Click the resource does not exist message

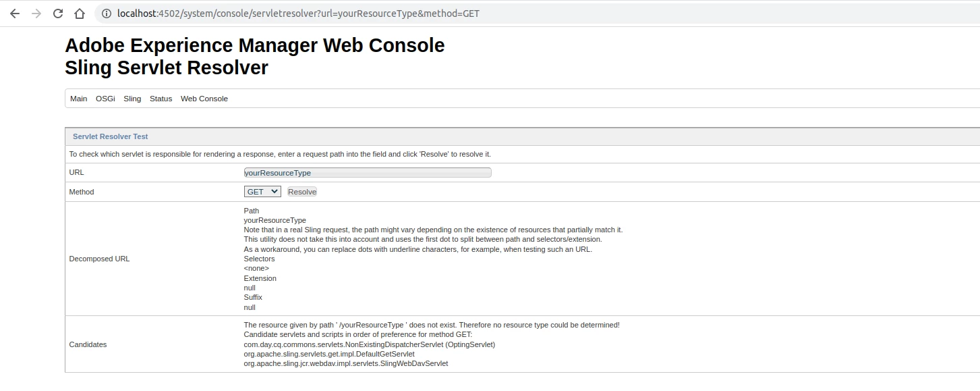tap(432, 325)
